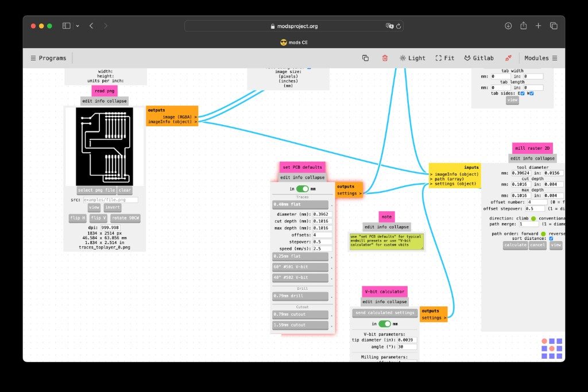This screenshot has height=392, width=588.
Task: Open the Modules menu
Action: [541, 58]
